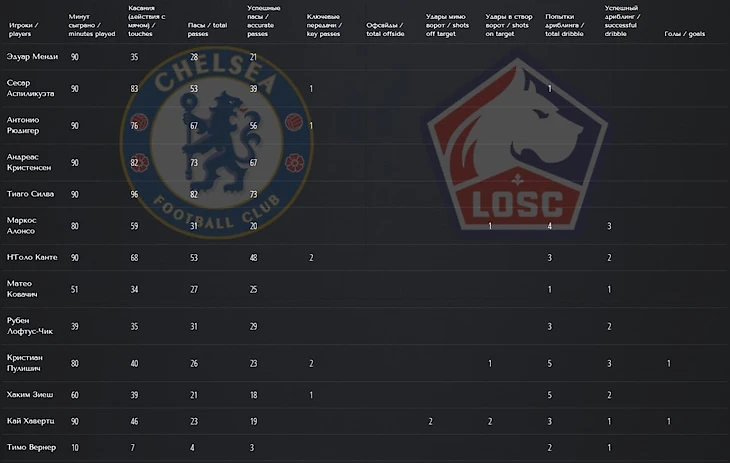Select player name Эдуар Менди
Screen dimensions: 730x463
pyautogui.click(x=32, y=57)
